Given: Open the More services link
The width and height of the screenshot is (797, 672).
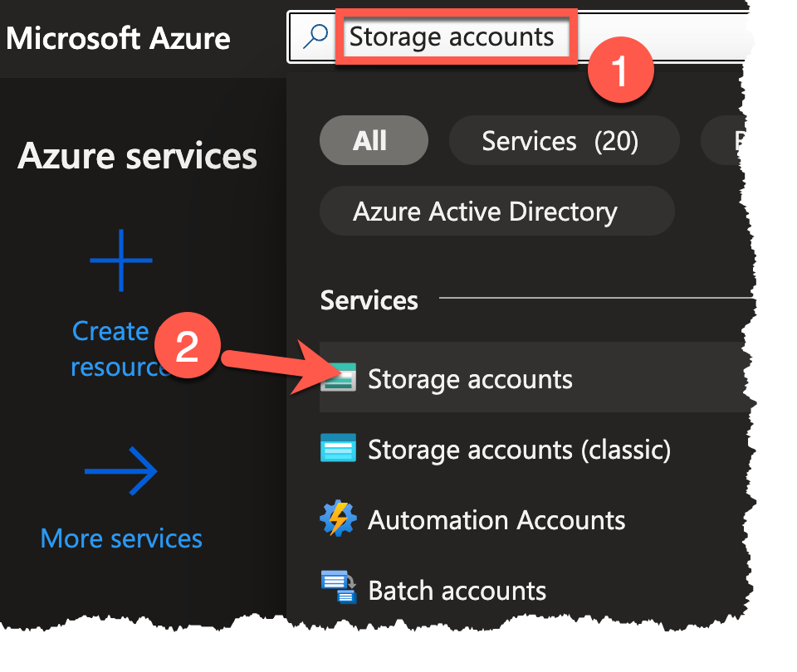Looking at the screenshot, I should pyautogui.click(x=121, y=538).
